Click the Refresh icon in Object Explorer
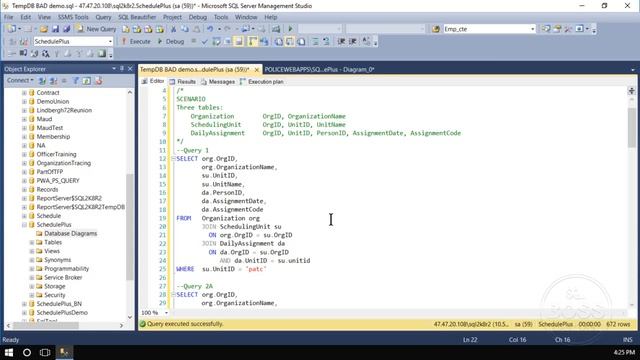 point(87,81)
